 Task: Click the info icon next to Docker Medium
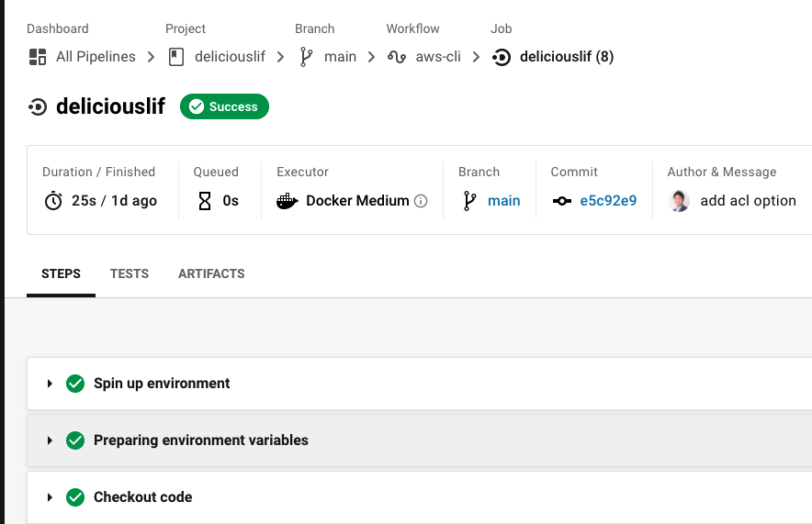pyautogui.click(x=421, y=201)
